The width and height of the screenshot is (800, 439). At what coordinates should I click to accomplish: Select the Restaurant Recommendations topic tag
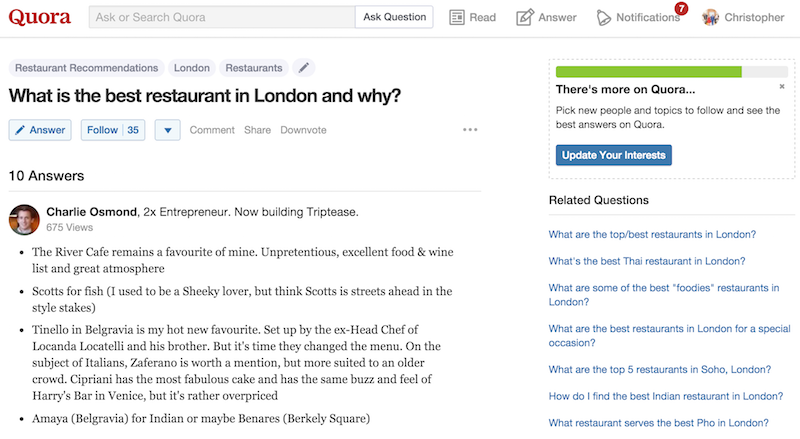(87, 68)
